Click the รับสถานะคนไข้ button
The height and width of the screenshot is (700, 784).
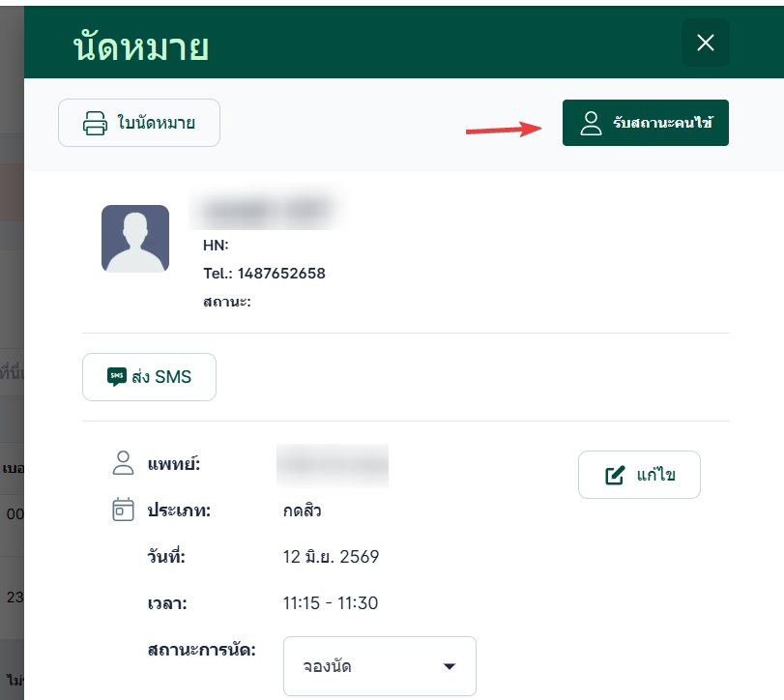(646, 123)
